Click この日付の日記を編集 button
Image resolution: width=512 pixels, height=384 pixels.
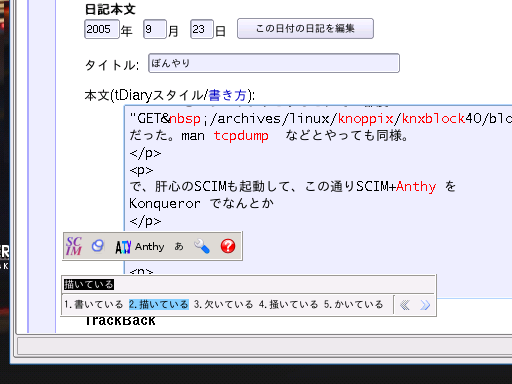click(305, 29)
